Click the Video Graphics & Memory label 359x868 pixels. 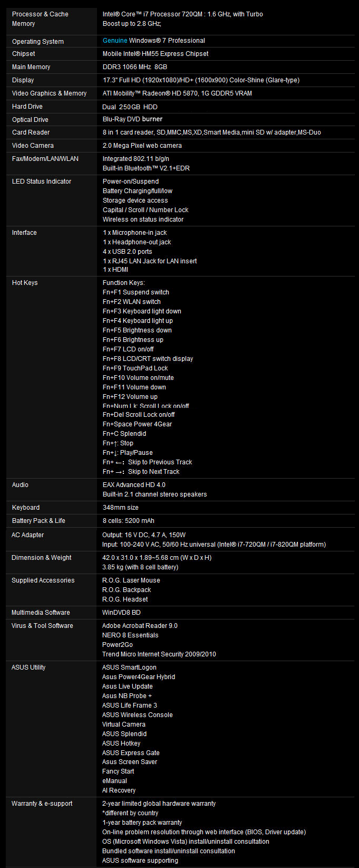[49, 93]
